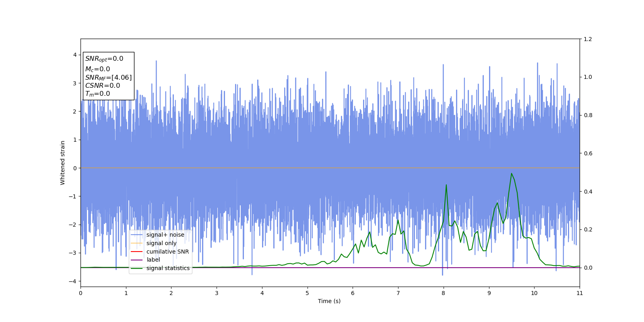Click the Mc=0.0 annotation text

[97, 69]
